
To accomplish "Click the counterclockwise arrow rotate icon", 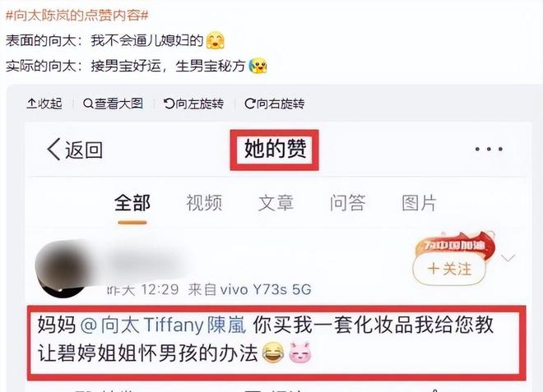I will [169, 104].
